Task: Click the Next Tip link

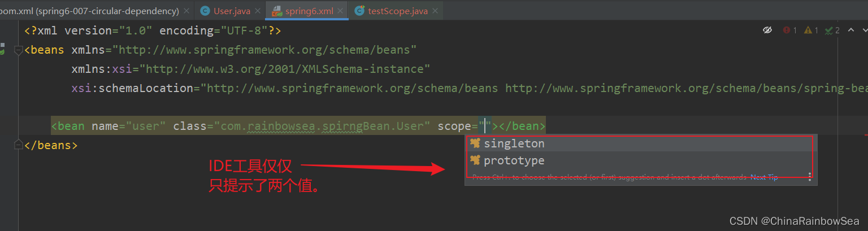Action: (x=764, y=177)
